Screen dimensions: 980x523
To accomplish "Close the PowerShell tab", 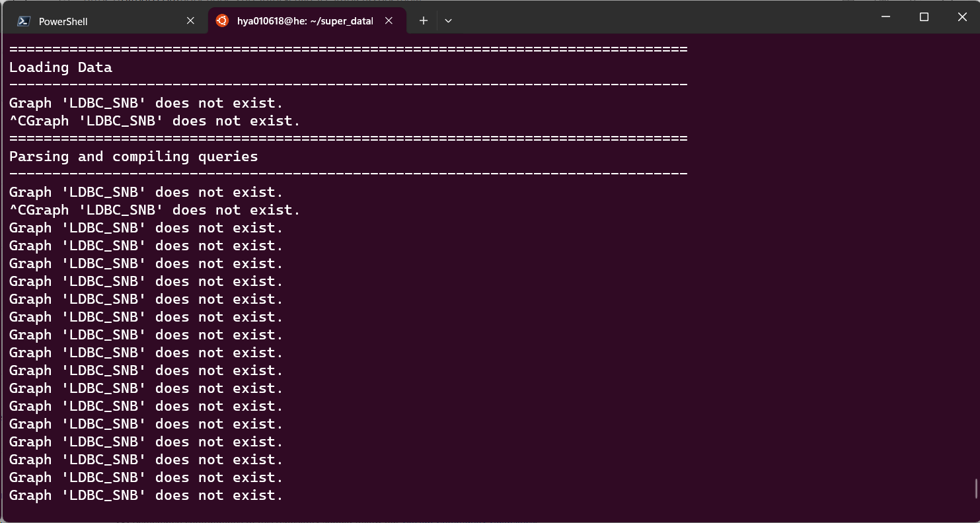I will (190, 20).
